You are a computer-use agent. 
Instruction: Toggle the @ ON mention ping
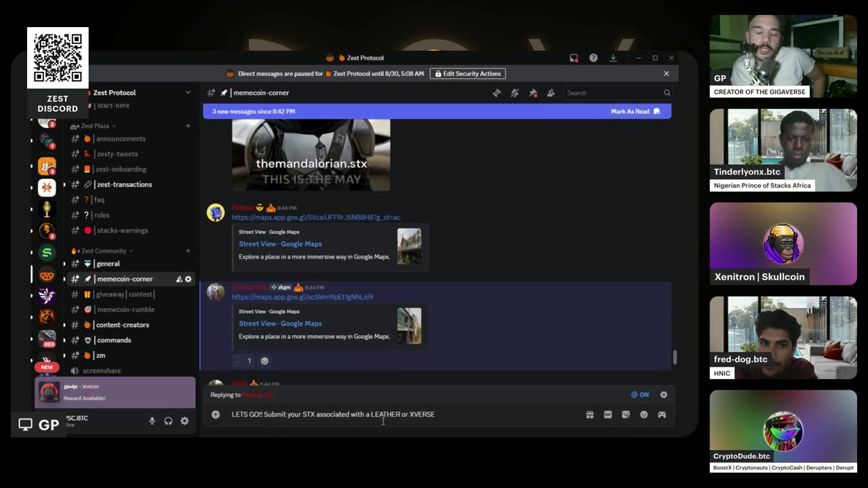[639, 394]
